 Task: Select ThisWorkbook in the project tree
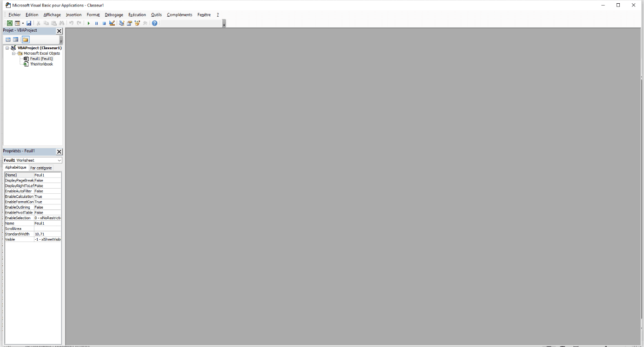click(x=41, y=64)
